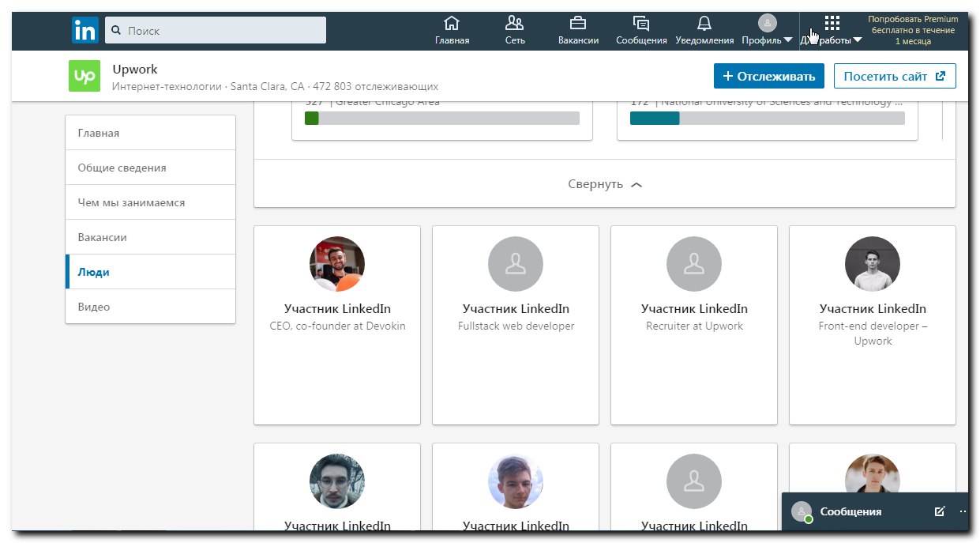980x543 pixels.
Task: Click the compose new message icon
Action: coord(939,511)
